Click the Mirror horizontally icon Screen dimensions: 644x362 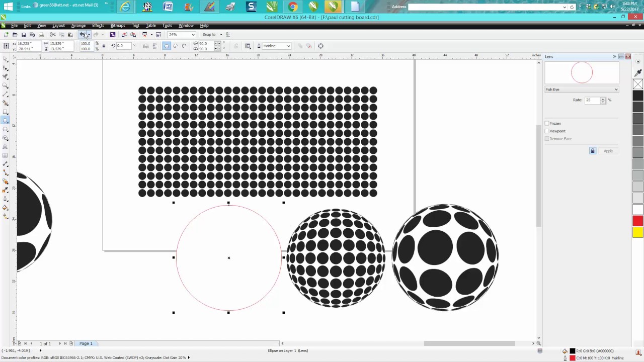point(146,46)
